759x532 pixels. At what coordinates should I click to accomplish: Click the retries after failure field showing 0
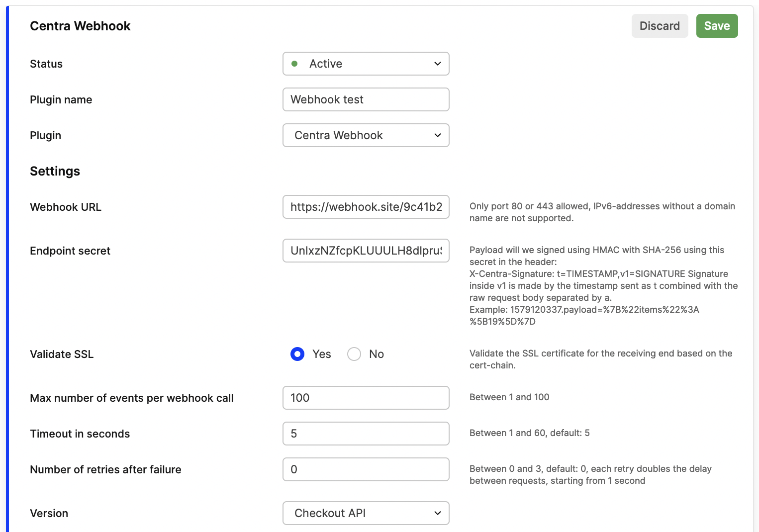tap(366, 469)
